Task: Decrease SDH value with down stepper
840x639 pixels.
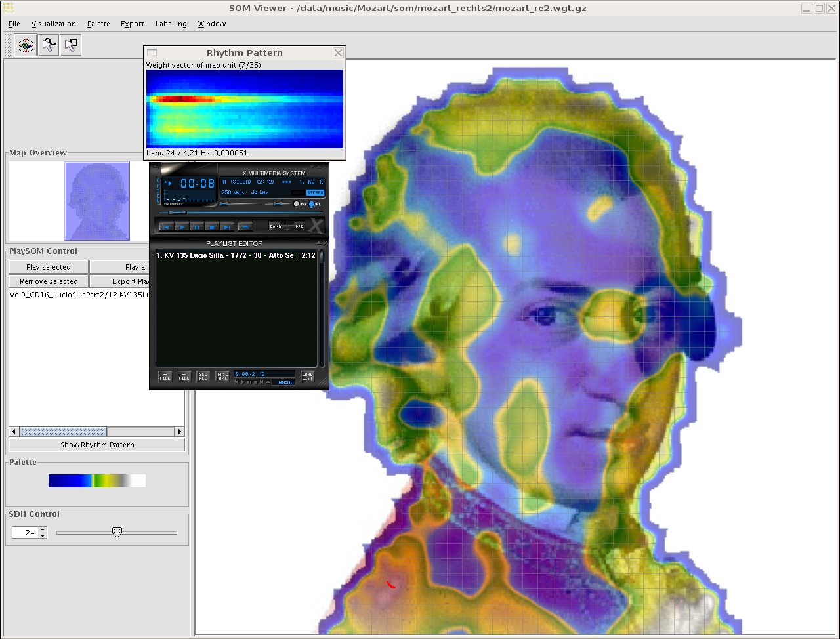Action: [43, 536]
